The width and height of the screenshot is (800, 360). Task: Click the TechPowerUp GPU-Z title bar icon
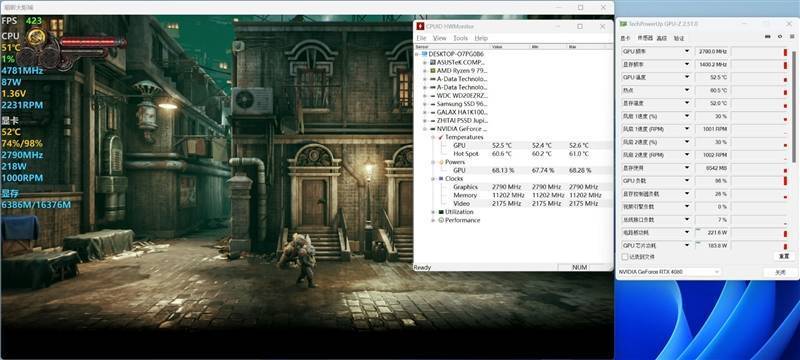[623, 24]
